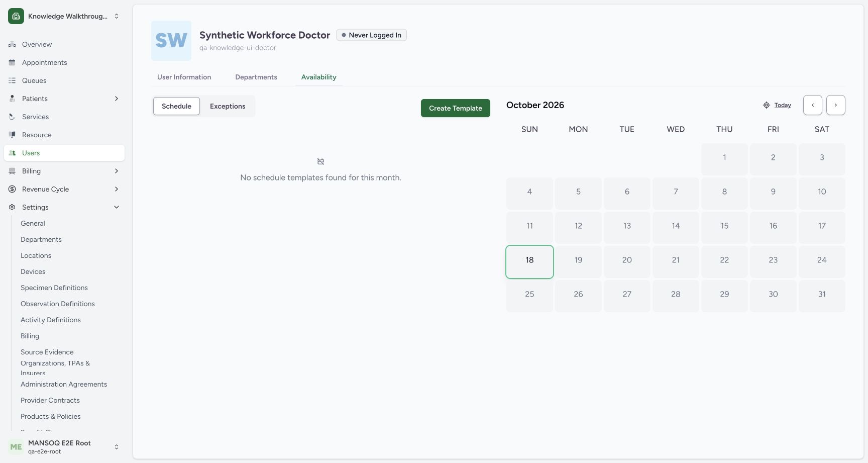868x463 pixels.
Task: Click the Overview sidebar icon
Action: (12, 44)
